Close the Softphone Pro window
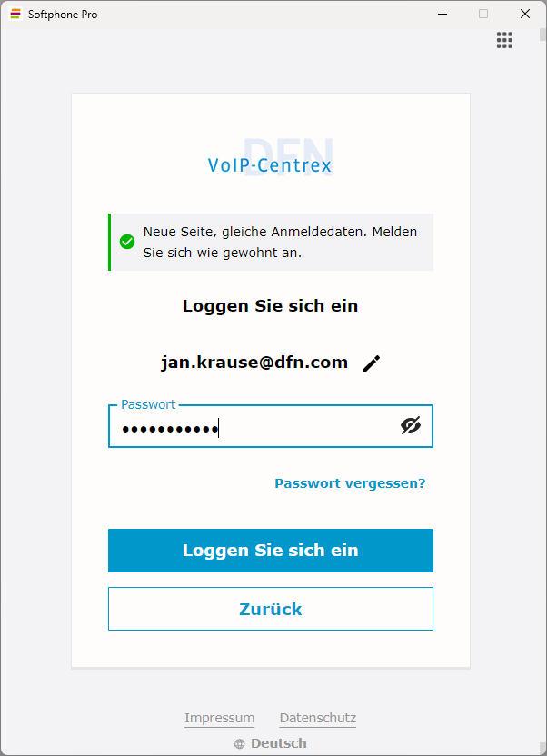Image resolution: width=547 pixels, height=756 pixels. [x=525, y=15]
